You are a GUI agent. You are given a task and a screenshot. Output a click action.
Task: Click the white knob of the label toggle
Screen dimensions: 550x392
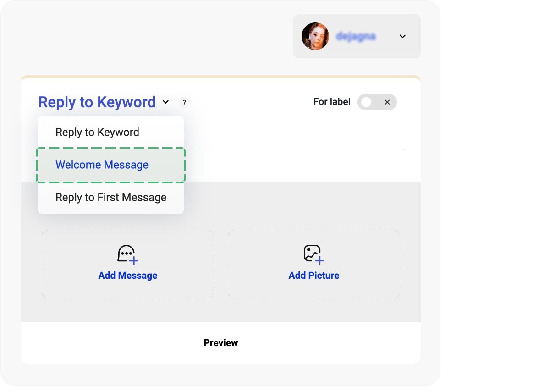[x=366, y=102]
